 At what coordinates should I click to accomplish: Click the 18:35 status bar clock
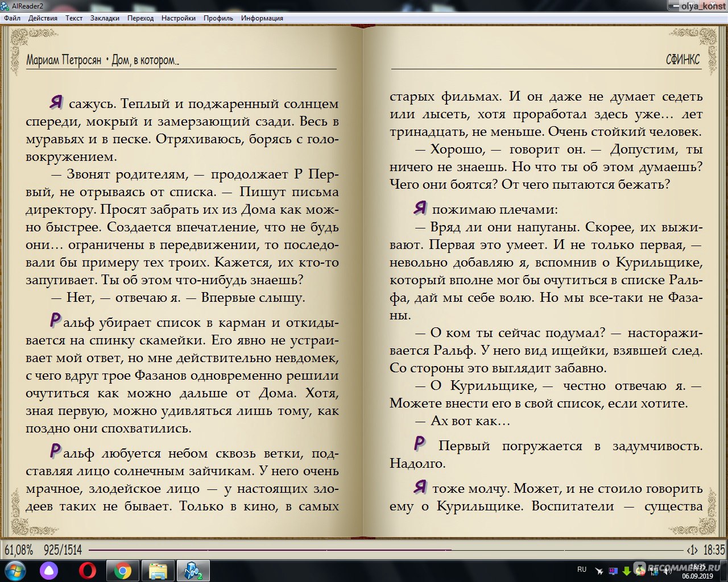click(714, 550)
